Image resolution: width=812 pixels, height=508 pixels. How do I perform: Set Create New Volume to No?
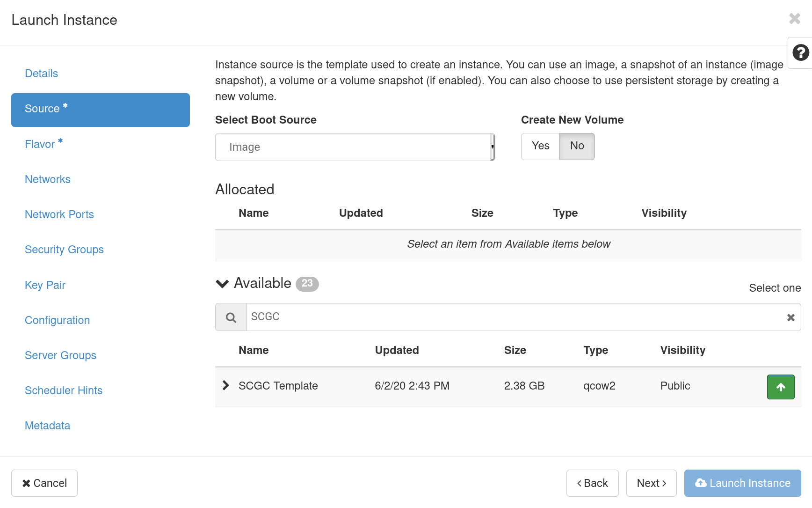[x=577, y=146]
